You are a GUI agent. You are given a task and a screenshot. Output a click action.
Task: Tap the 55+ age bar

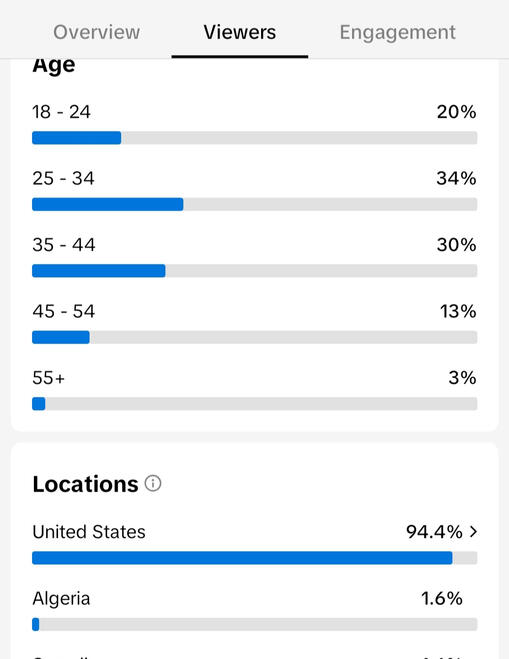point(255,403)
